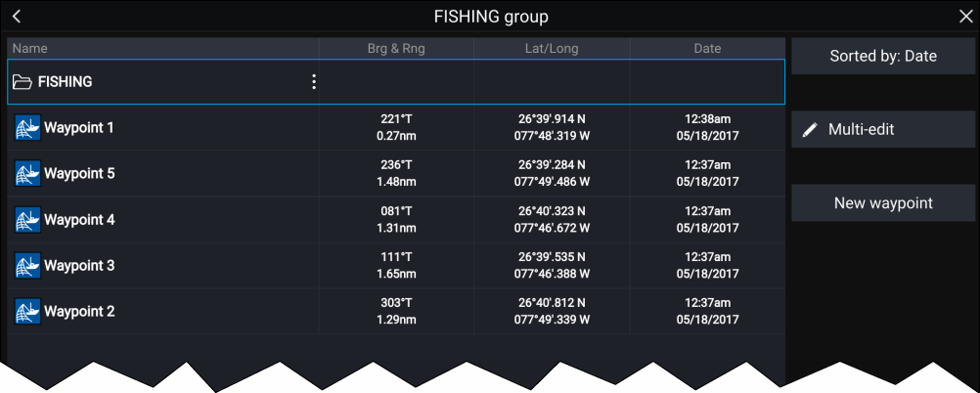Click bearing 236°T 1.48nm cell
The height and width of the screenshot is (393, 980).
click(396, 173)
